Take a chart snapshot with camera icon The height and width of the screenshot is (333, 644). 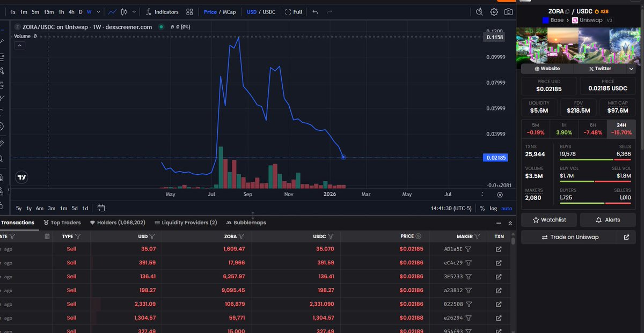[508, 12]
